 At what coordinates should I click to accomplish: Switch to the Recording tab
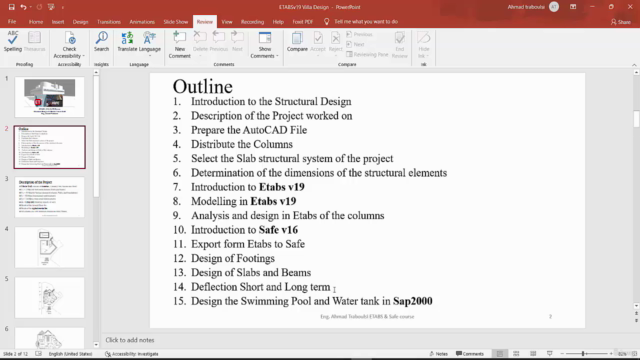click(252, 22)
